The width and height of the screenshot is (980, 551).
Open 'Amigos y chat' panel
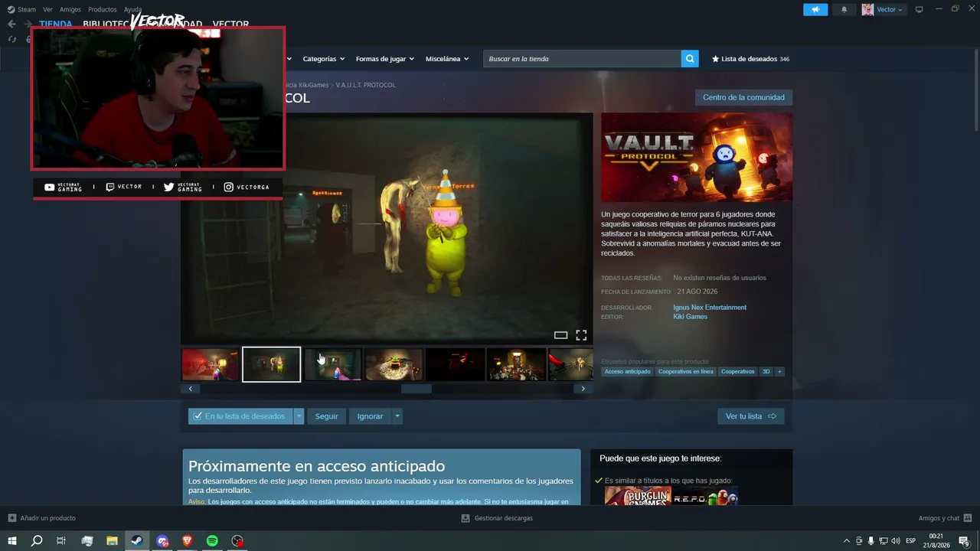[946, 518]
